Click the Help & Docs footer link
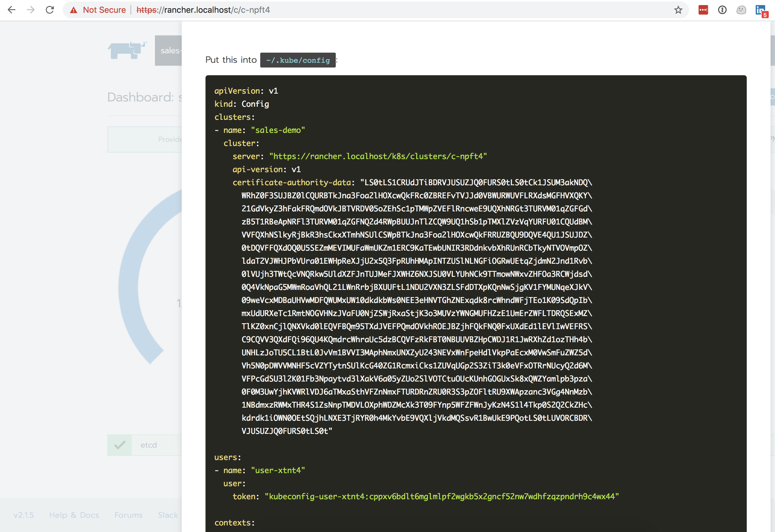 (x=74, y=515)
